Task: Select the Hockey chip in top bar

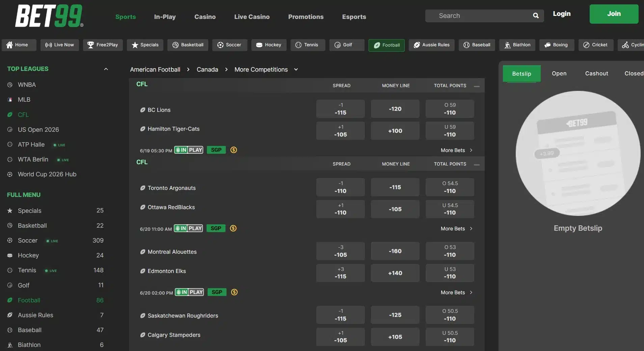Action: (269, 45)
